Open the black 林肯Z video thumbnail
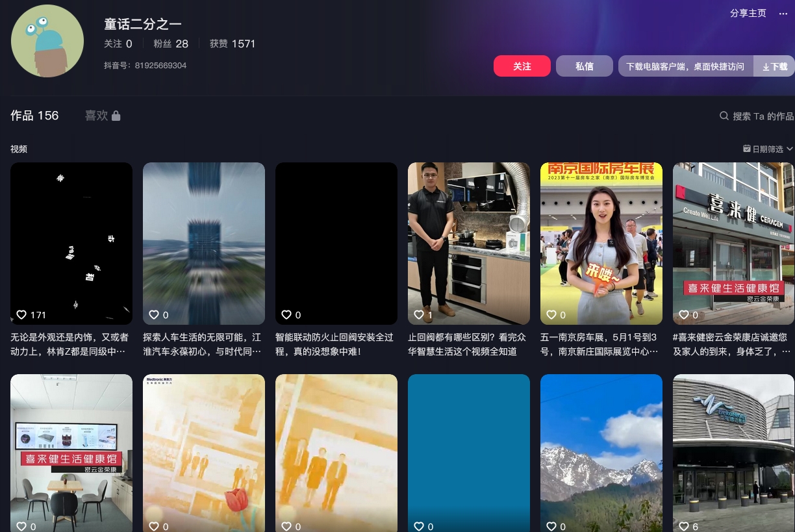795x532 pixels. click(71, 244)
